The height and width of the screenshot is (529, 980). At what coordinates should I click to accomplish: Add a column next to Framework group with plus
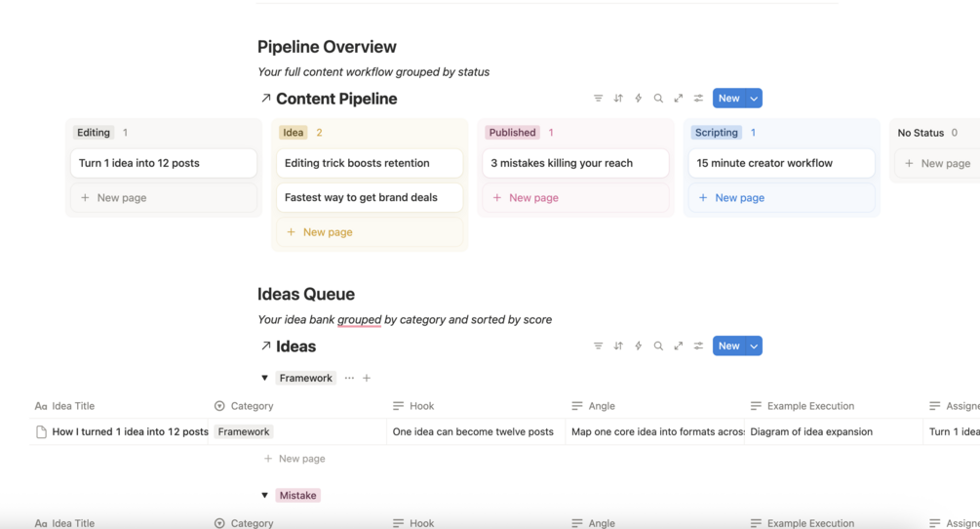[x=367, y=378]
